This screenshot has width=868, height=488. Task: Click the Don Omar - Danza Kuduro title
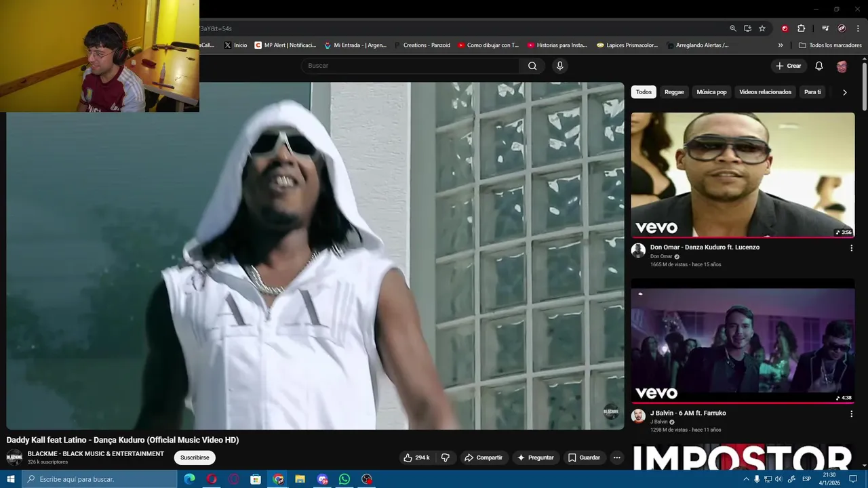705,247
